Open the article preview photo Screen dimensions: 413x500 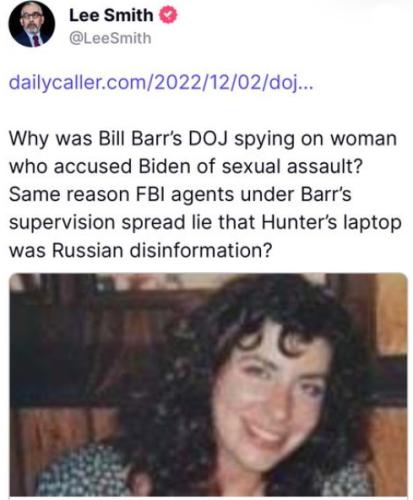tap(208, 385)
